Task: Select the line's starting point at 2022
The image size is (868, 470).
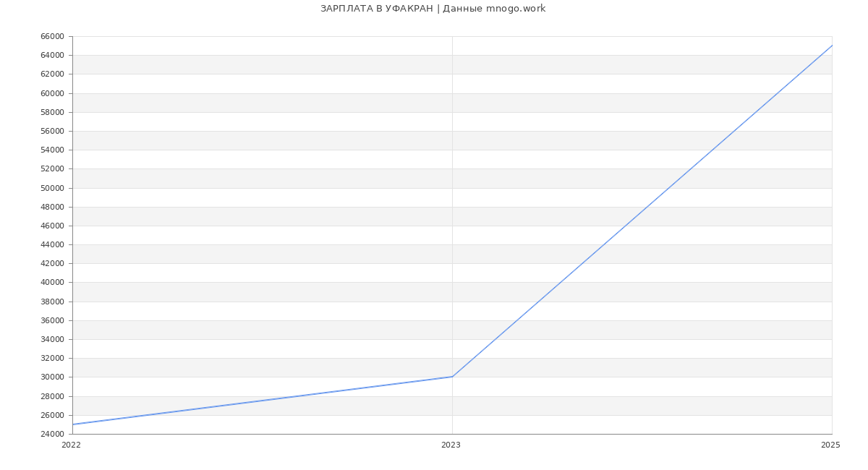Action: 73,424
